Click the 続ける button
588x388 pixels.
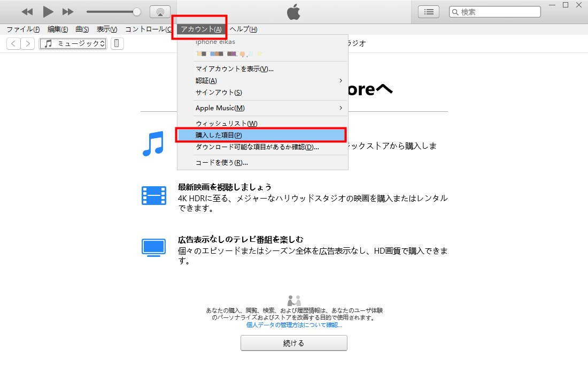[294, 343]
